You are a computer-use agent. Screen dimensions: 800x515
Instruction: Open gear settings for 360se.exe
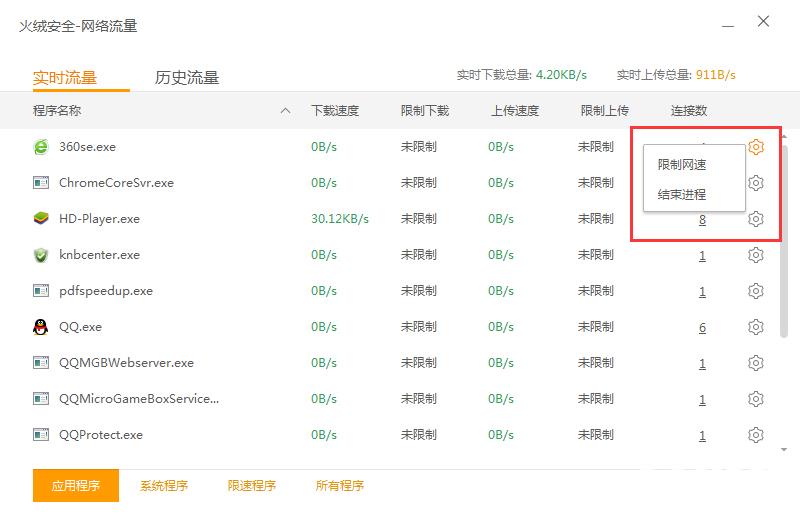(756, 147)
